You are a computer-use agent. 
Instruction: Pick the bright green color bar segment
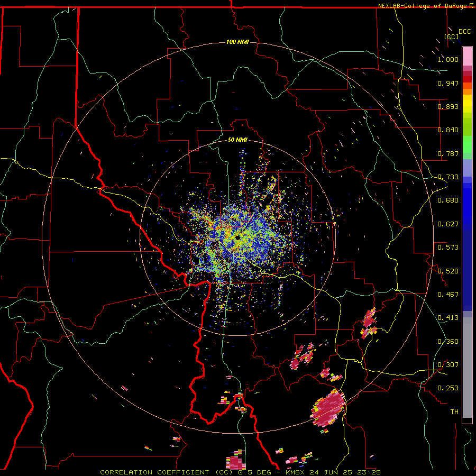(x=467, y=144)
